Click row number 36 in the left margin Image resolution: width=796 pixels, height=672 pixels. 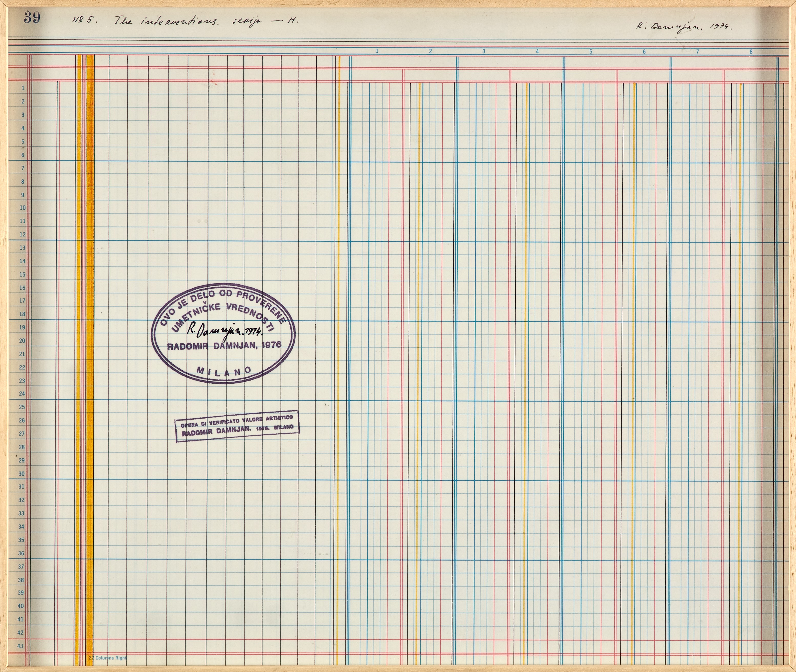pos(21,553)
